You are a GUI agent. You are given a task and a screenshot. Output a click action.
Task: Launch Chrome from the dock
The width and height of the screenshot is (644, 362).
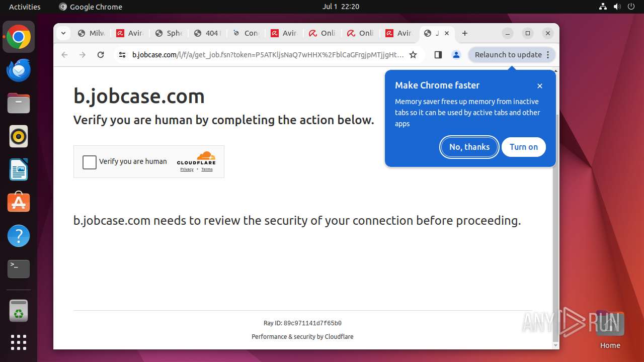[19, 37]
